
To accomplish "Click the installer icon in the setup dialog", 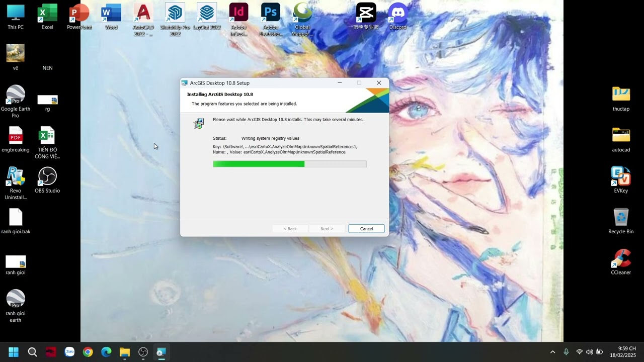I will (x=199, y=123).
